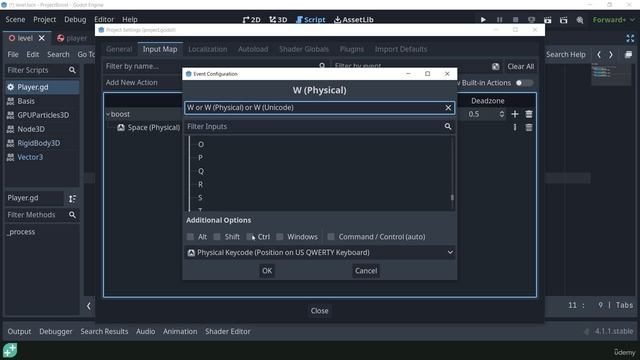Viewport: 640px width, 360px height.
Task: Open the Editor menu
Action: tap(104, 19)
